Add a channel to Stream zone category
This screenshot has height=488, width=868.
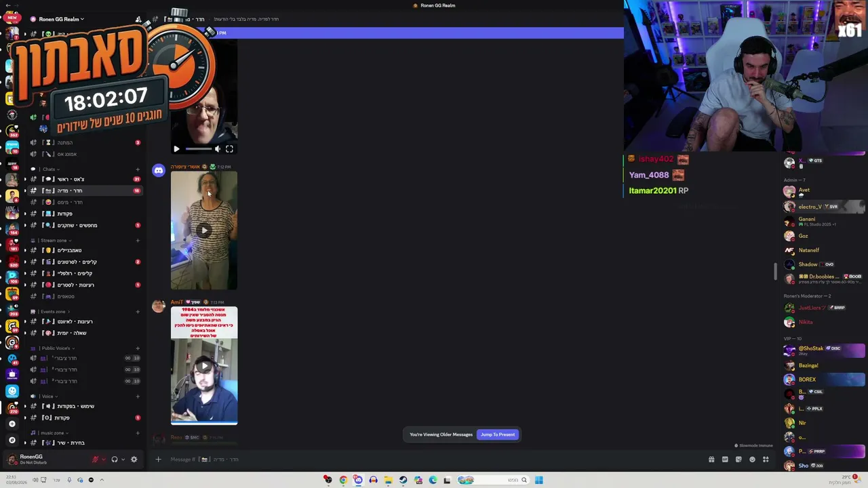click(x=138, y=241)
